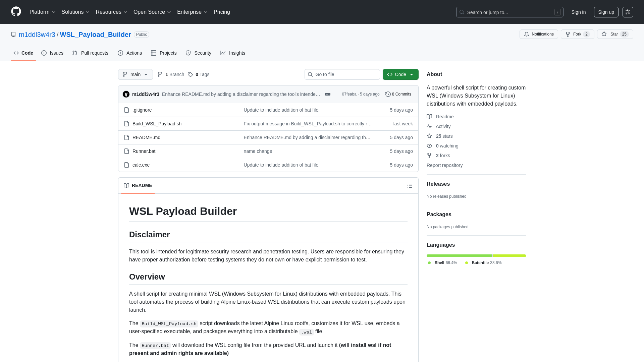The height and width of the screenshot is (362, 644).
Task: Fork the repository
Action: [577, 34]
